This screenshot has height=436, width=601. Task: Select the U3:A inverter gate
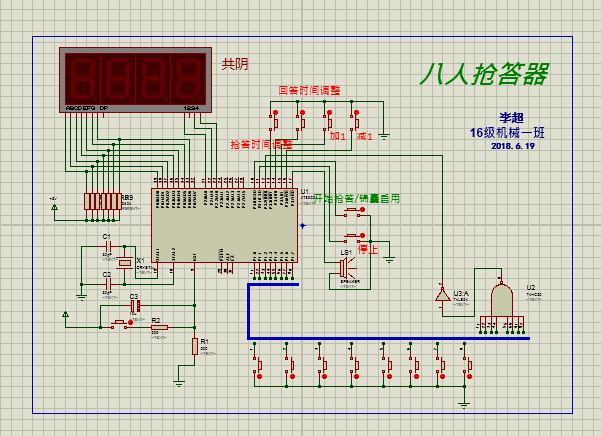(x=442, y=295)
